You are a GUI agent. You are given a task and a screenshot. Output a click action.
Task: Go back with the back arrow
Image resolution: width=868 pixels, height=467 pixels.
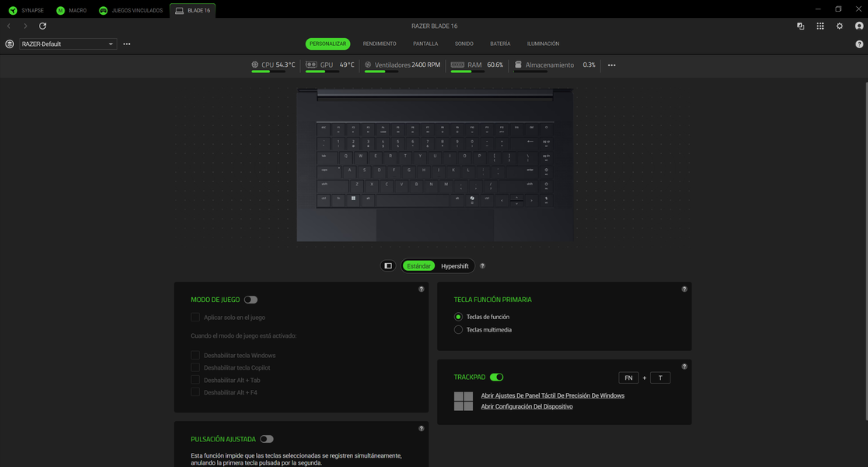(9, 26)
